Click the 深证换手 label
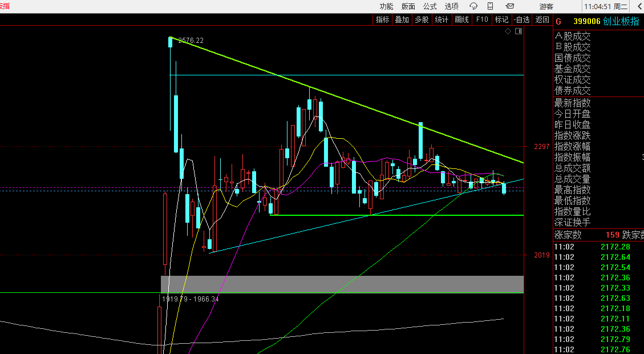 573,223
